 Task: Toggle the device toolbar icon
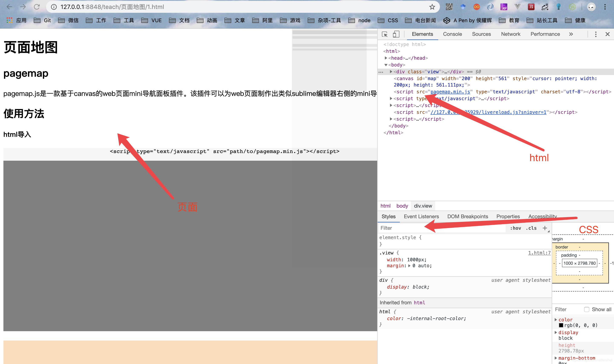tap(396, 34)
